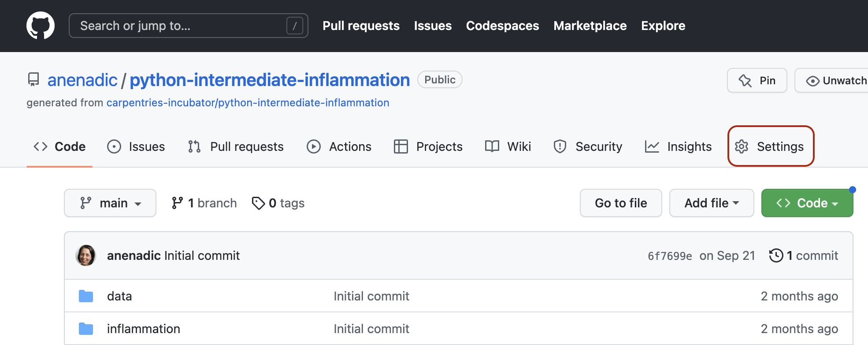Click the repository template icon beside anenadic
The width and height of the screenshot is (868, 345).
pyautogui.click(x=33, y=80)
